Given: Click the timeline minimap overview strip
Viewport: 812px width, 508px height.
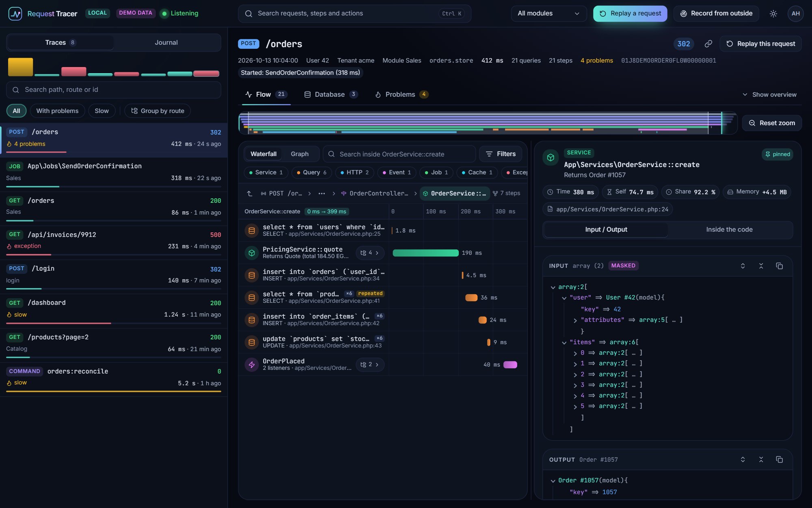Looking at the screenshot, I should 488,123.
